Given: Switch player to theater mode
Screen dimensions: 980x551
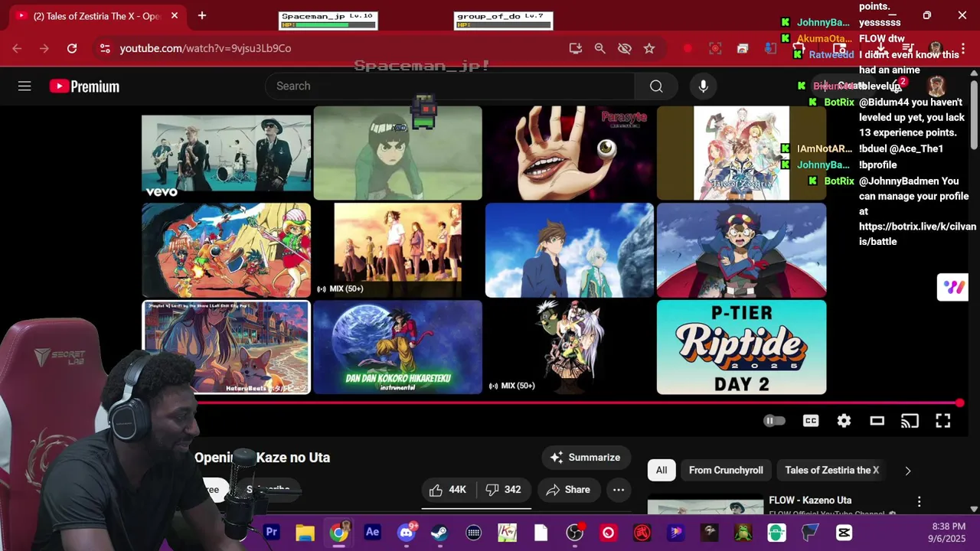Looking at the screenshot, I should 877,421.
